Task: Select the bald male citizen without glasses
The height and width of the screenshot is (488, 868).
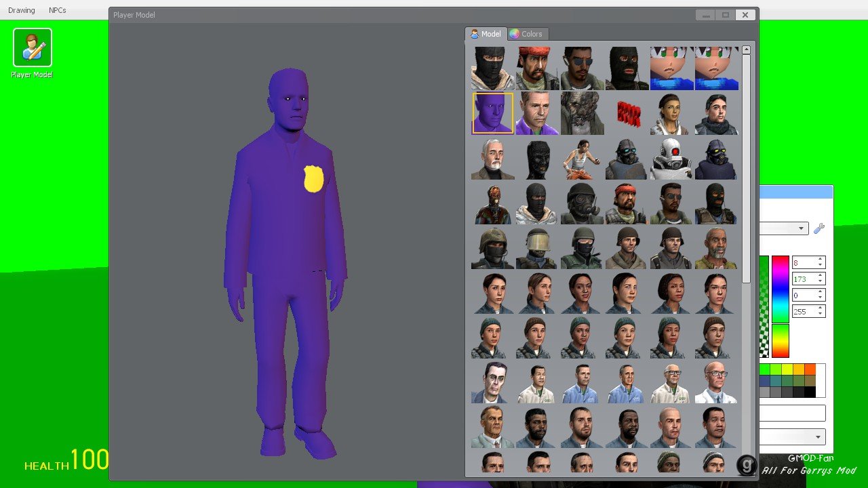Action: 671,427
